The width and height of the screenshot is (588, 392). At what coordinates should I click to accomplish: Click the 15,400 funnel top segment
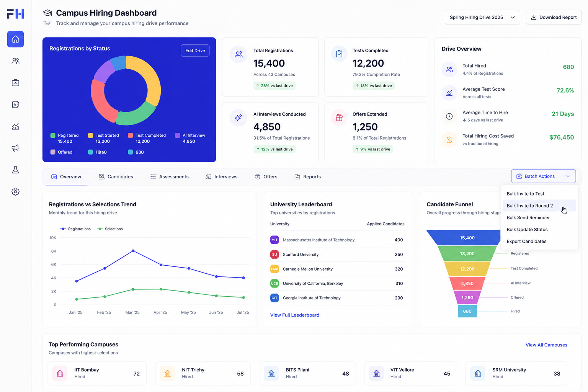[x=467, y=238]
